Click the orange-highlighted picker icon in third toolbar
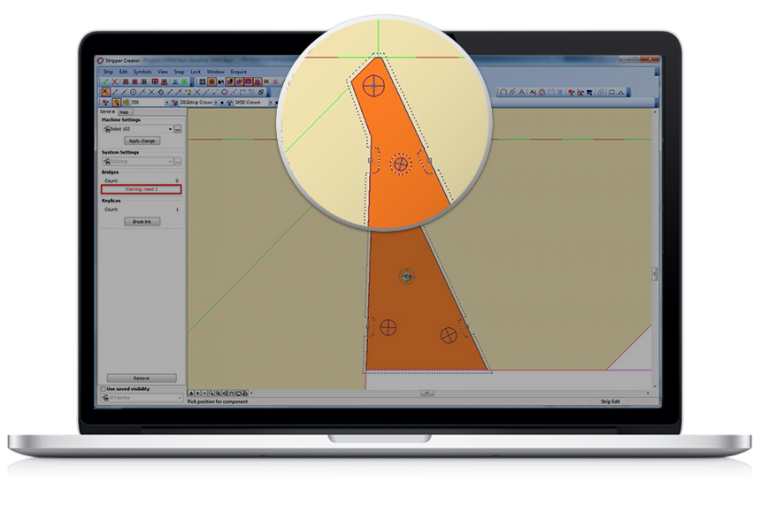This screenshot has height=512, width=768. (116, 102)
